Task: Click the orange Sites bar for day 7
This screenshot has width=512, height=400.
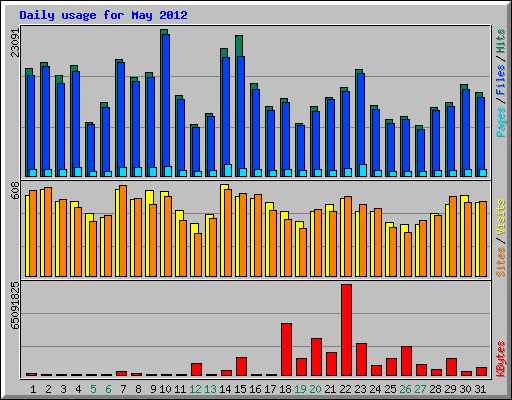Action: pos(123,231)
